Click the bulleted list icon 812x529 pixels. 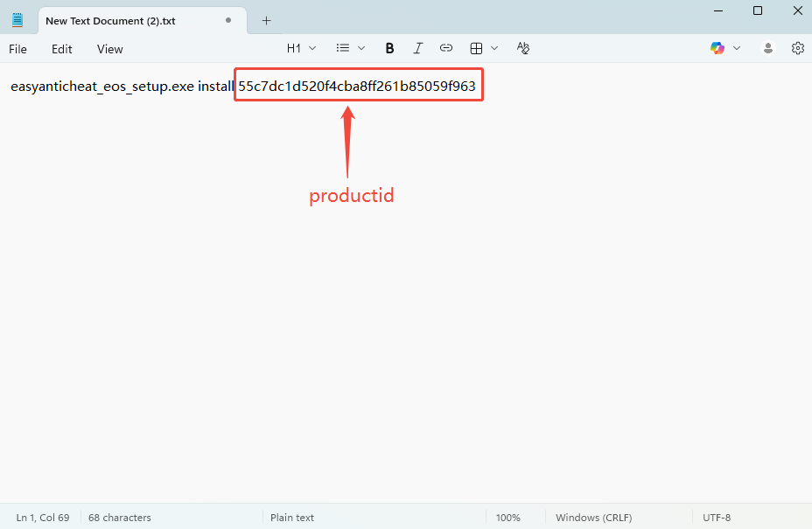click(344, 48)
